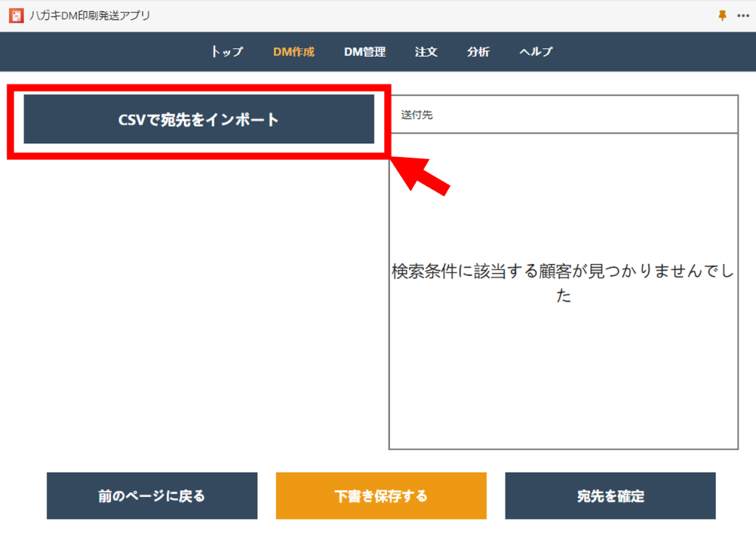Switch to the 注文 menu

[426, 52]
